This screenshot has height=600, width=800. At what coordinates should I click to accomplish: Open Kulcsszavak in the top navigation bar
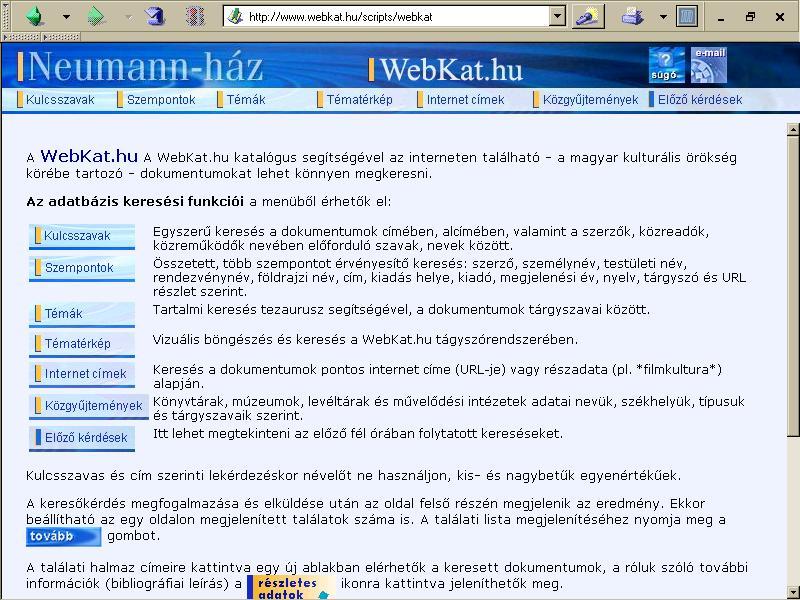[x=56, y=99]
